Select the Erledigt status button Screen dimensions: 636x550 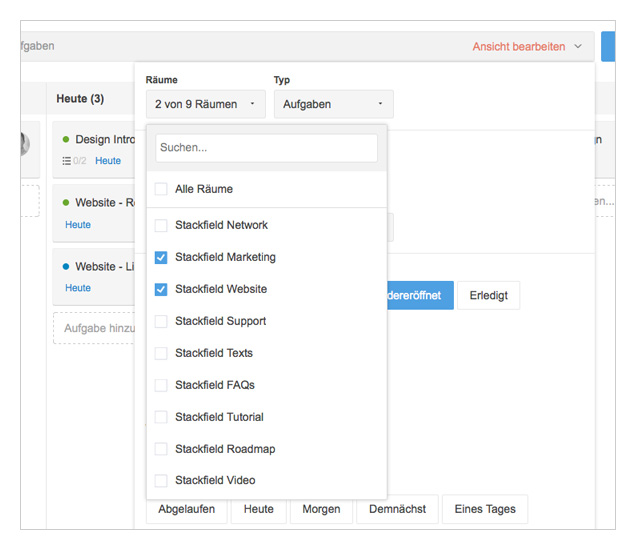(x=488, y=295)
